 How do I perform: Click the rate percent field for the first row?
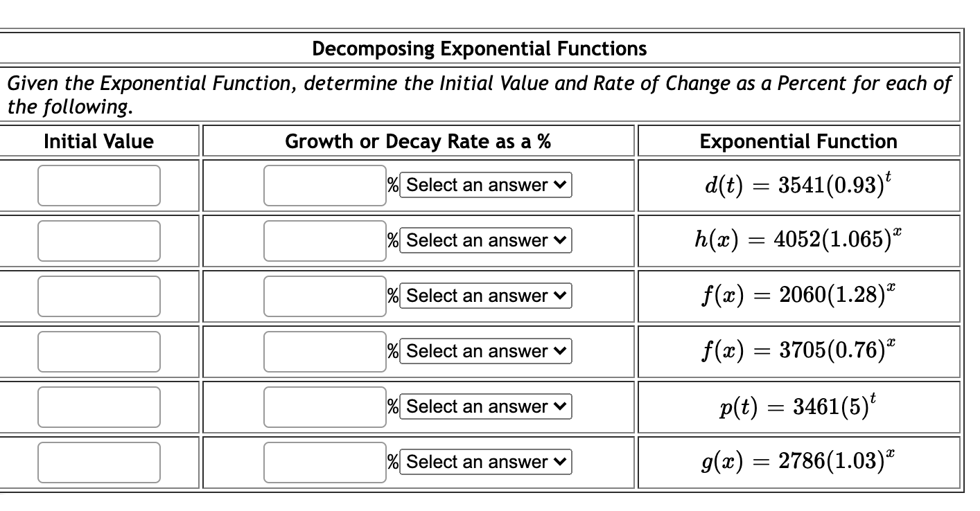pyautogui.click(x=324, y=185)
